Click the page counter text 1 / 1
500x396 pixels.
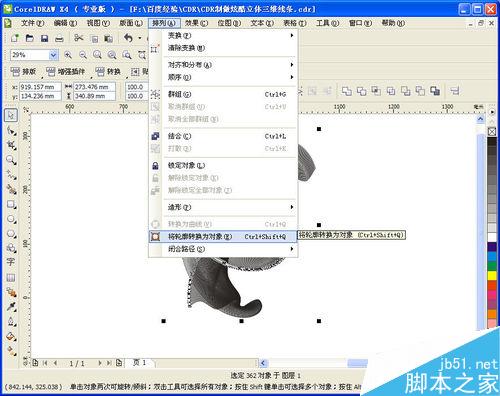[77, 363]
